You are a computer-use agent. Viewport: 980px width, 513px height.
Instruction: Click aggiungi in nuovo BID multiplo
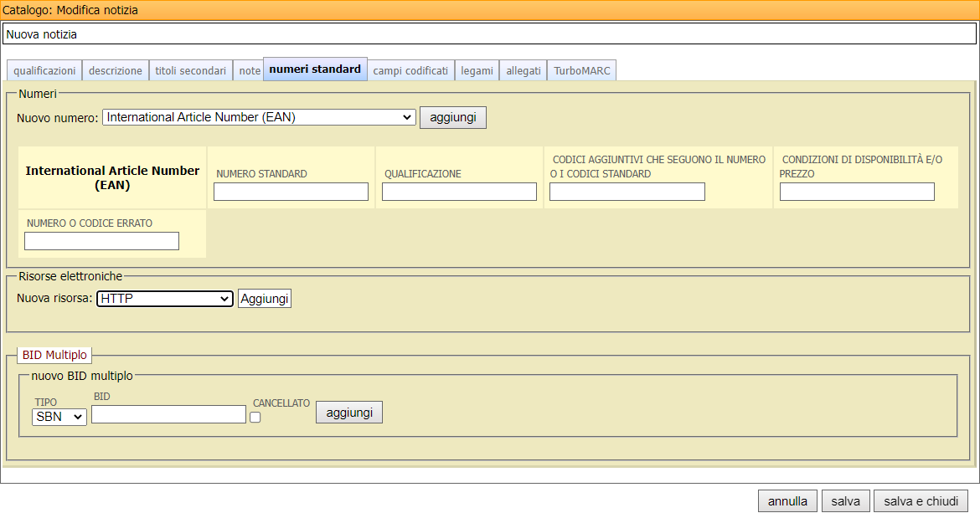coord(348,413)
